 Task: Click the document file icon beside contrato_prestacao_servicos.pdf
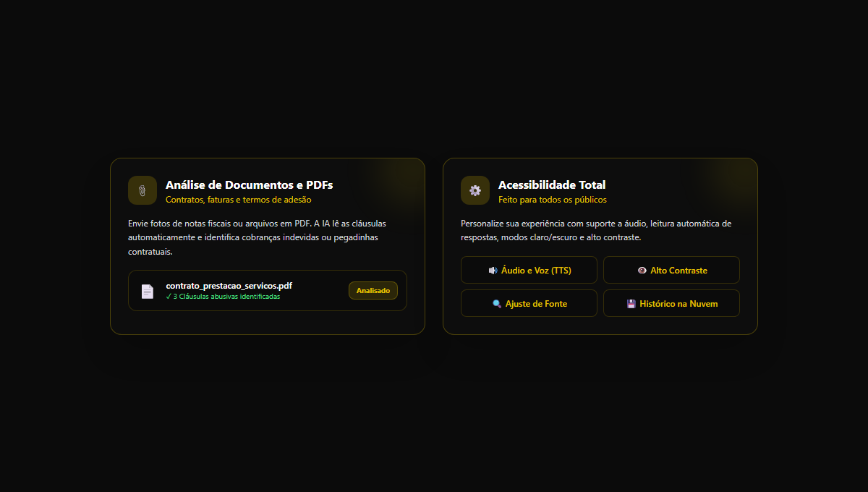(148, 291)
